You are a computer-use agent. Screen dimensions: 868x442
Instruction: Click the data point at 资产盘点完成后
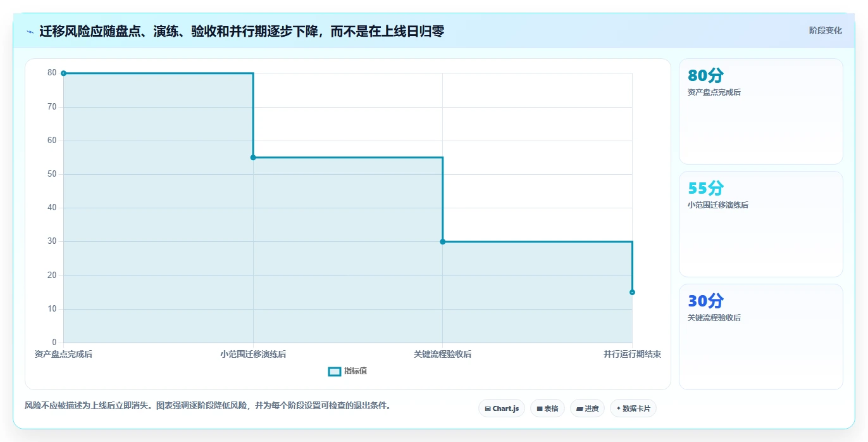(63, 73)
